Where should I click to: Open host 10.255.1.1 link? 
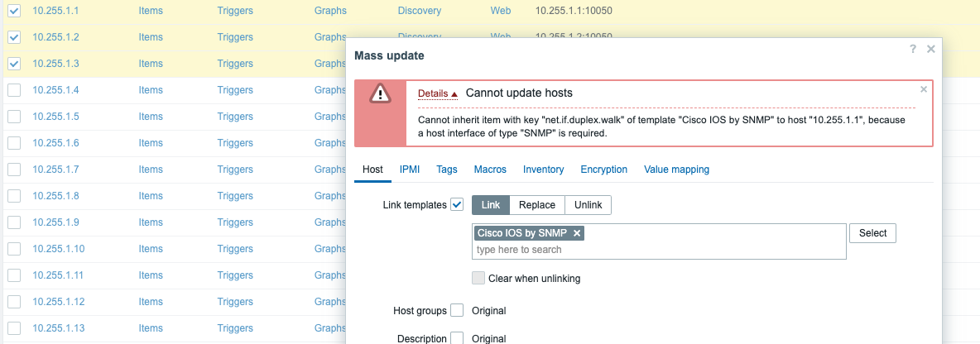[55, 11]
